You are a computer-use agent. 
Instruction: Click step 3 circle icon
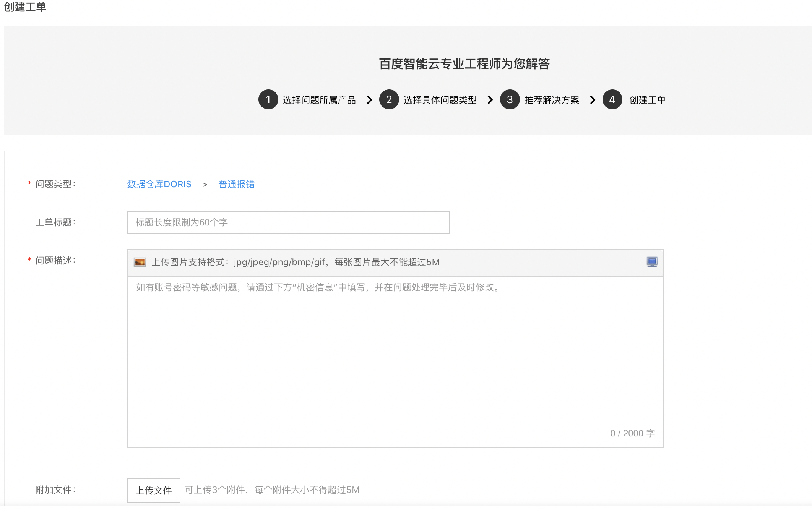click(x=510, y=100)
